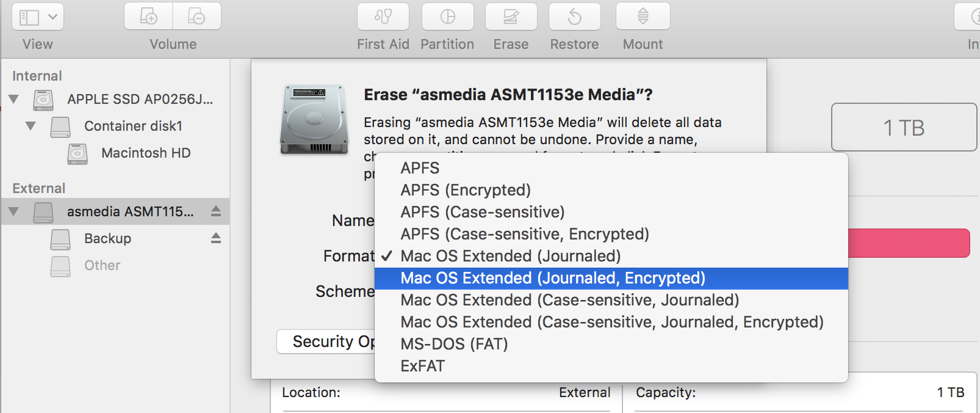Open the Partition tool
980x413 pixels.
(x=448, y=16)
